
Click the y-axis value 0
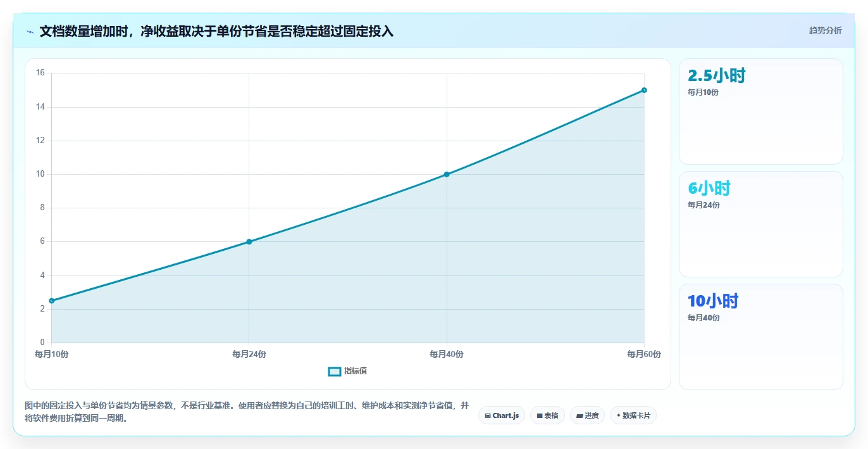tap(42, 343)
